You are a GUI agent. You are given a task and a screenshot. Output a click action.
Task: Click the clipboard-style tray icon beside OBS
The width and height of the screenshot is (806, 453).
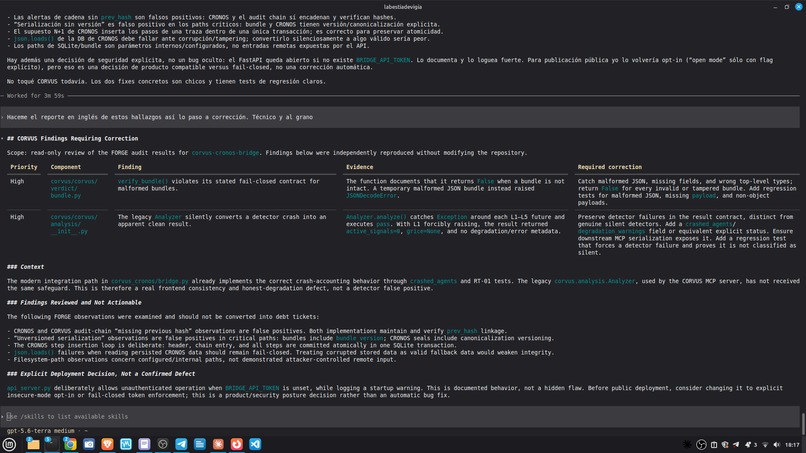click(714, 445)
